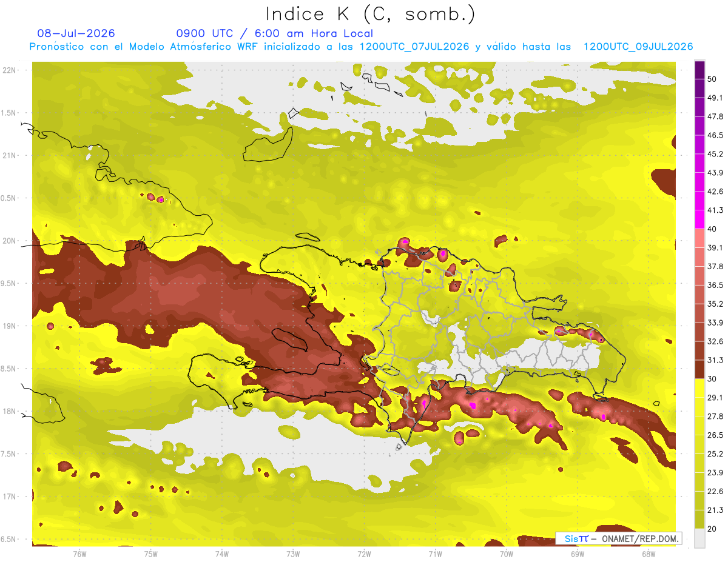Click the colorbar value '33.9'
Viewport: 728px width, 562px height.
[715, 323]
